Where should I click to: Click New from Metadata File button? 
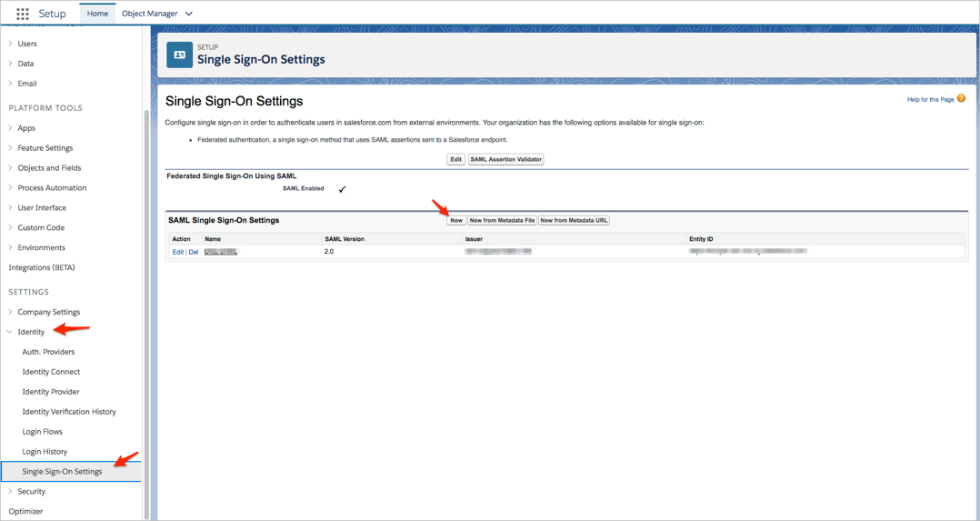tap(502, 220)
